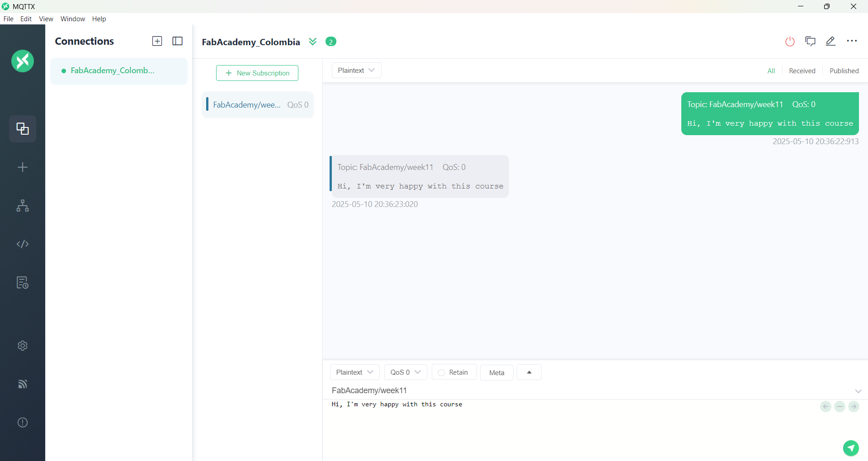Click the green unread message count badge
The height and width of the screenshot is (461, 868).
[x=331, y=42]
